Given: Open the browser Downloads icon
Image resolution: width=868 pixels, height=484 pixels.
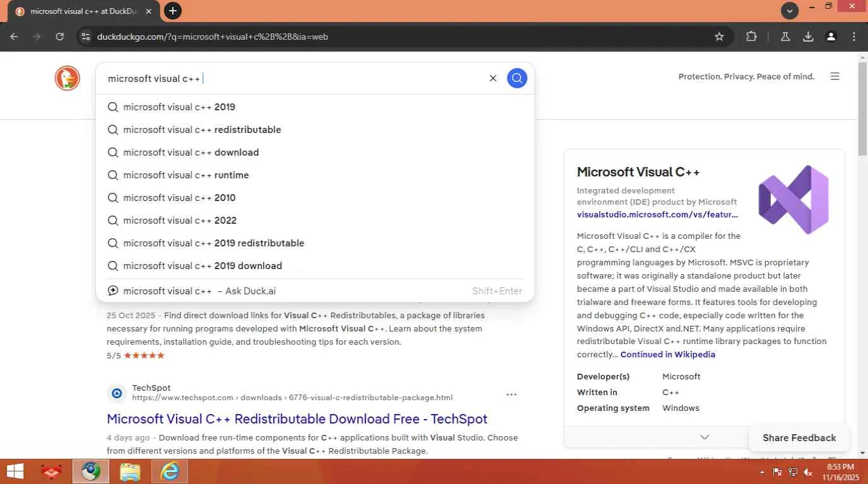Looking at the screenshot, I should [808, 37].
